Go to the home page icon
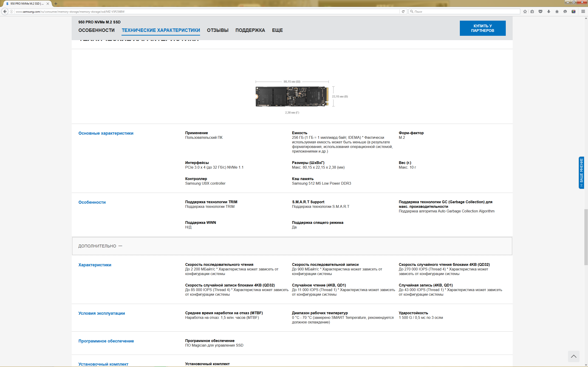 tap(557, 11)
